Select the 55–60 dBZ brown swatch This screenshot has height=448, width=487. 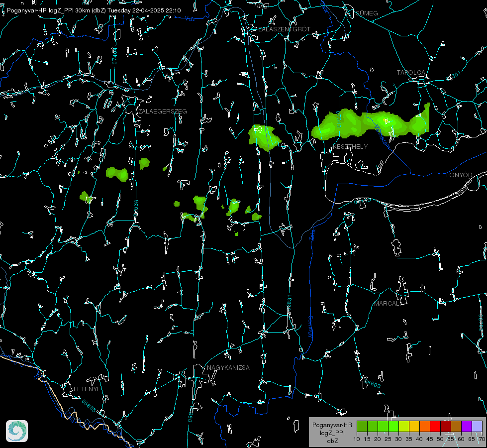[x=456, y=426]
